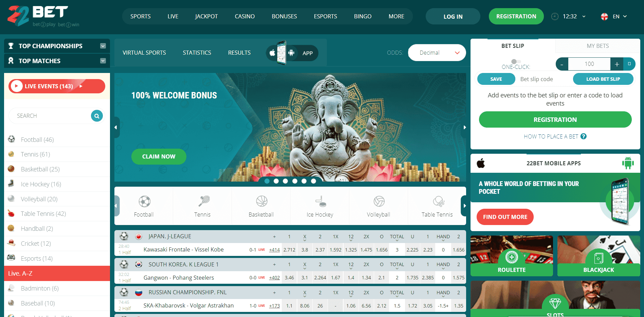
Task: Open the LIVE menu
Action: tap(173, 16)
